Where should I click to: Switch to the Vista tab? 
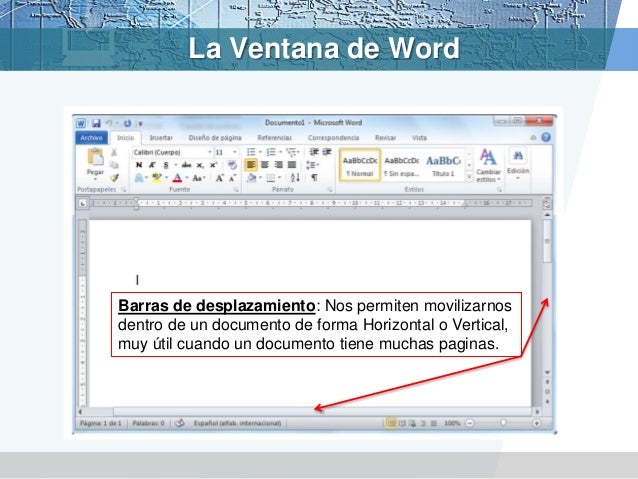pos(419,138)
